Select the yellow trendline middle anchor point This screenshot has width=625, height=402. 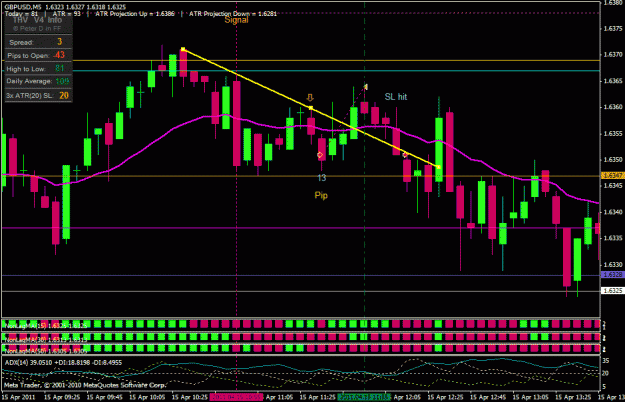(311, 108)
